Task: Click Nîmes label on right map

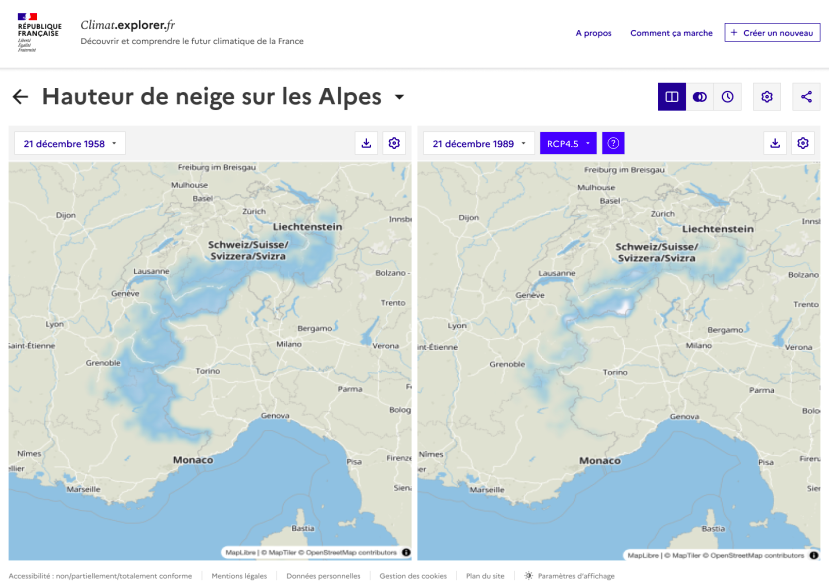Action: tap(431, 454)
